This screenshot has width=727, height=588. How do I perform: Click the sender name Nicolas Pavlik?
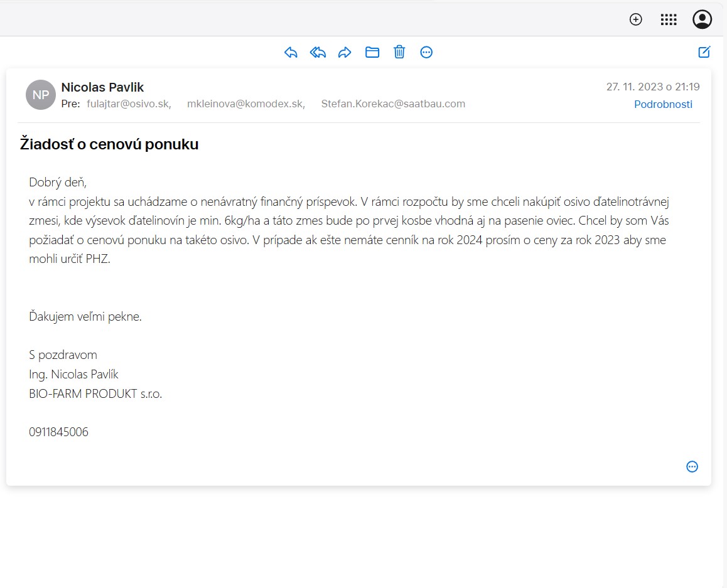tap(102, 87)
